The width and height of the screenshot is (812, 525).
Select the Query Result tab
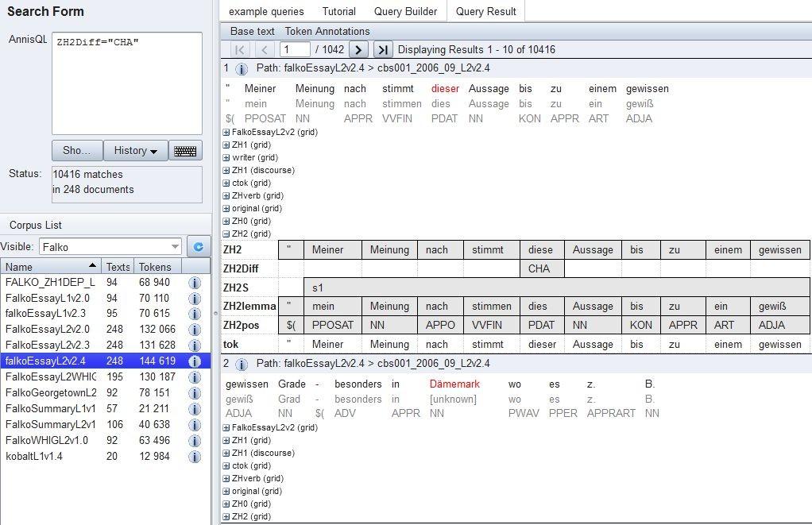485,11
